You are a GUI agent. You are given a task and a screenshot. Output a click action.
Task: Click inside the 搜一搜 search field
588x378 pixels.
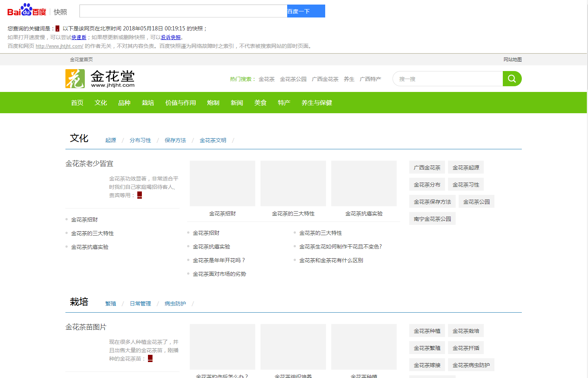pos(449,79)
